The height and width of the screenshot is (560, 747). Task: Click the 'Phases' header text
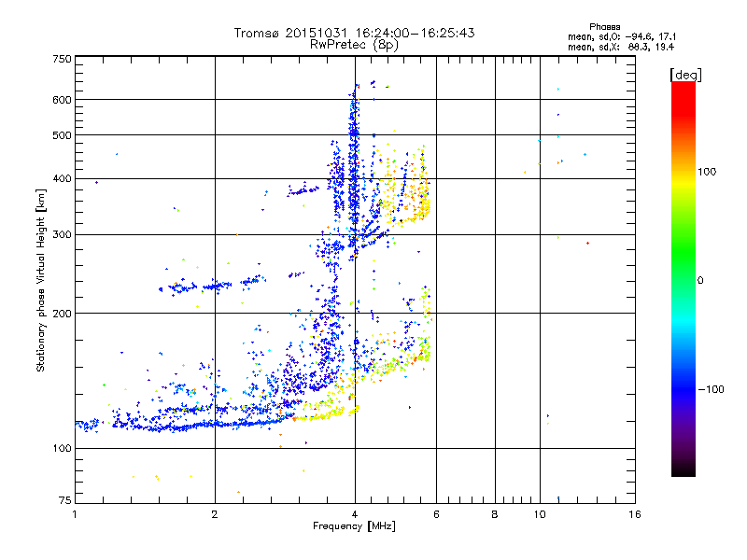point(605,27)
